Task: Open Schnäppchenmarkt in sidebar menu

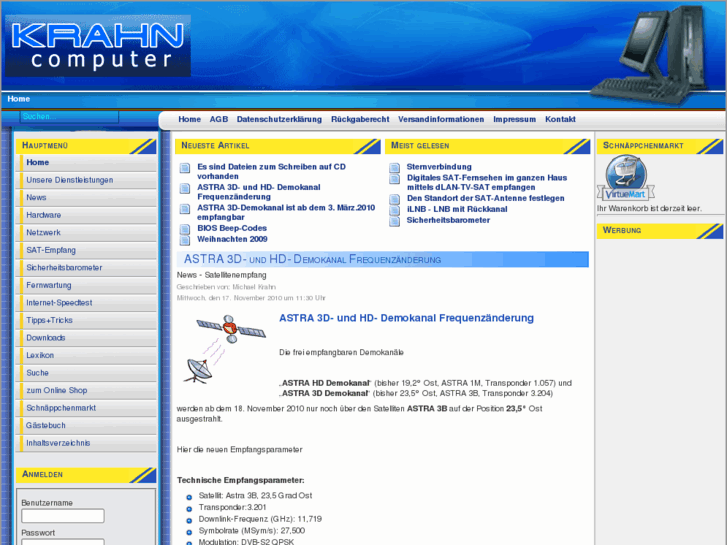Action: [87, 408]
